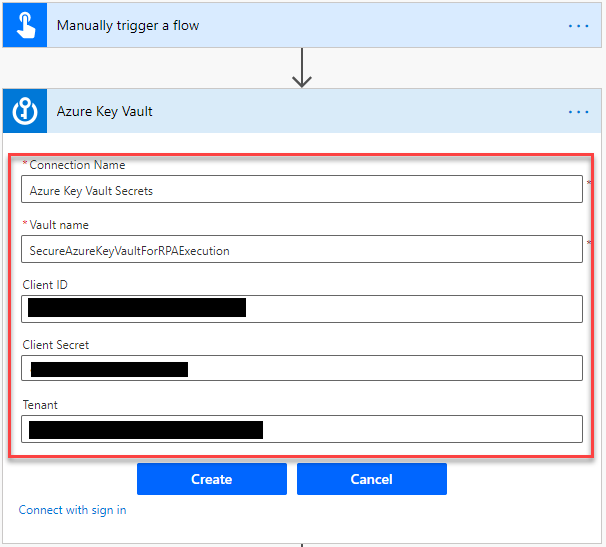Image resolution: width=606 pixels, height=547 pixels.
Task: Click the manual trigger hand icon
Action: 25,26
